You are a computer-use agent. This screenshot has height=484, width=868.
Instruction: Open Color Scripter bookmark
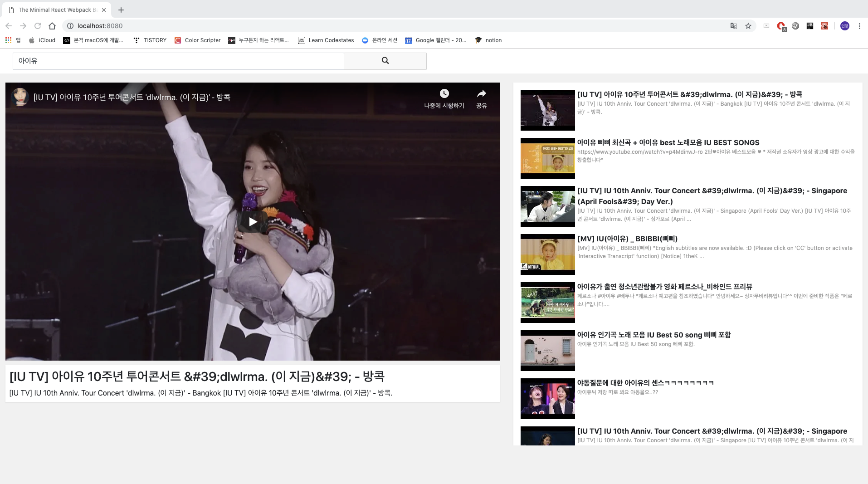pyautogui.click(x=198, y=40)
